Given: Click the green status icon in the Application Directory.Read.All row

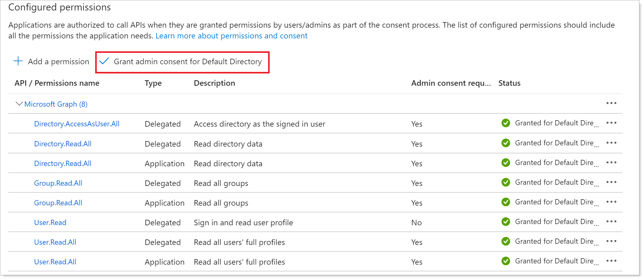Looking at the screenshot, I should [x=505, y=163].
